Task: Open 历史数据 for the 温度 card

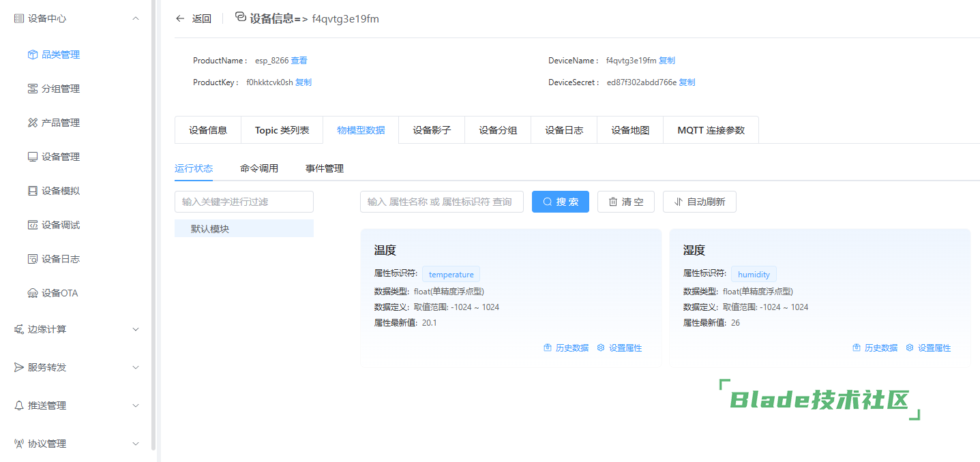Action: pyautogui.click(x=566, y=348)
